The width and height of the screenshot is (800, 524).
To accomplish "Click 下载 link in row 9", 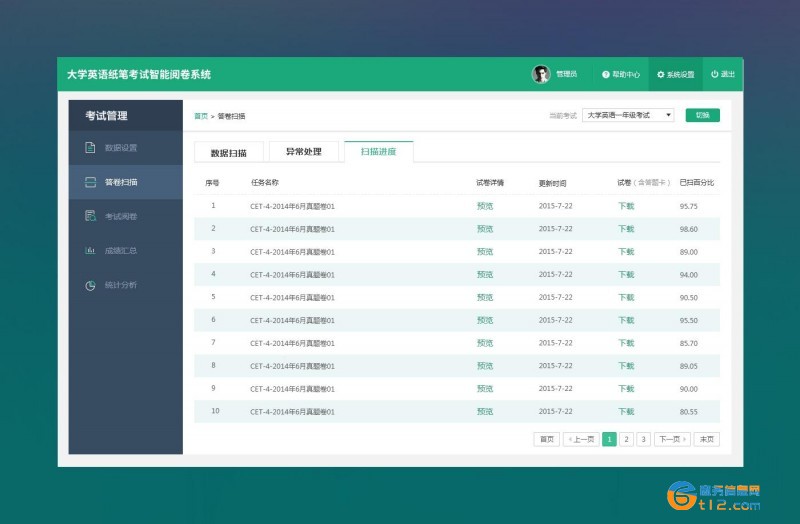I will click(626, 389).
